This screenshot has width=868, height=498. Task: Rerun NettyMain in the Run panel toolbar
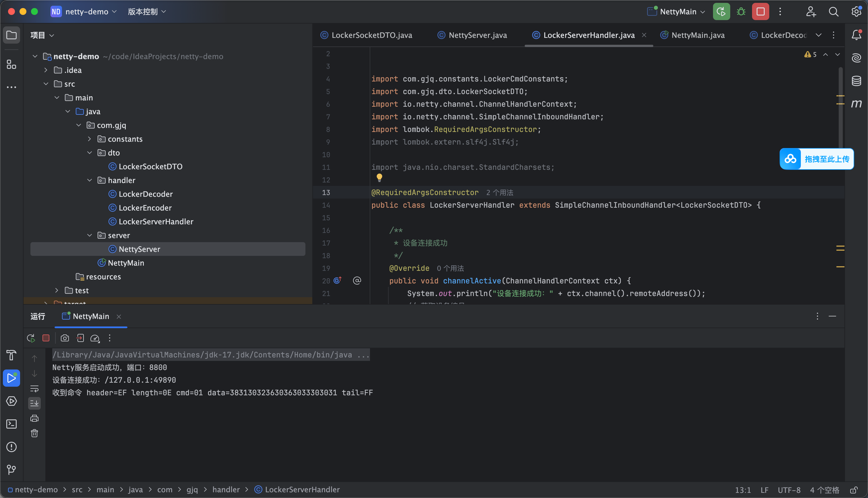click(x=31, y=338)
